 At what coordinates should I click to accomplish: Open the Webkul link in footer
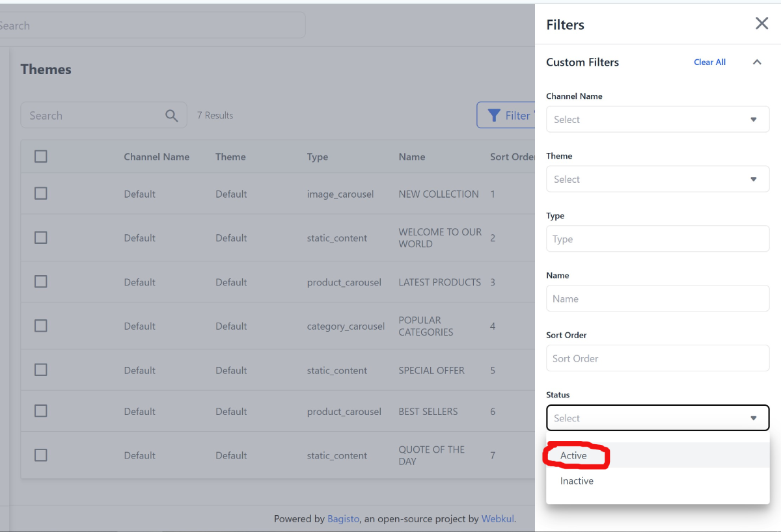coord(497,519)
